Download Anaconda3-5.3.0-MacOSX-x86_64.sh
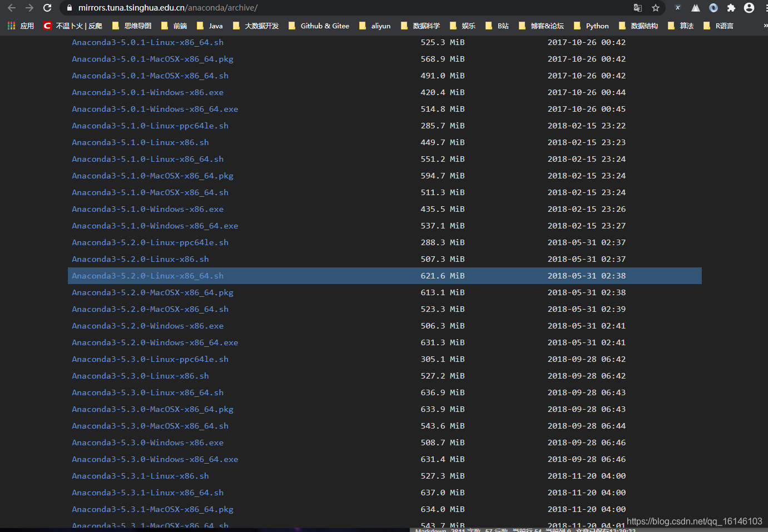768x532 pixels. [150, 426]
